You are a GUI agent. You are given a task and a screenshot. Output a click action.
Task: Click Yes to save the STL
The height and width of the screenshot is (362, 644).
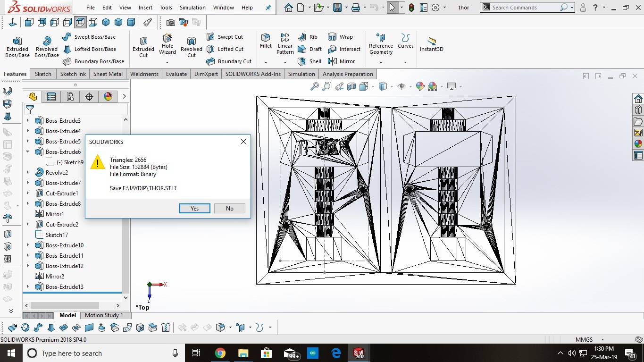(194, 209)
